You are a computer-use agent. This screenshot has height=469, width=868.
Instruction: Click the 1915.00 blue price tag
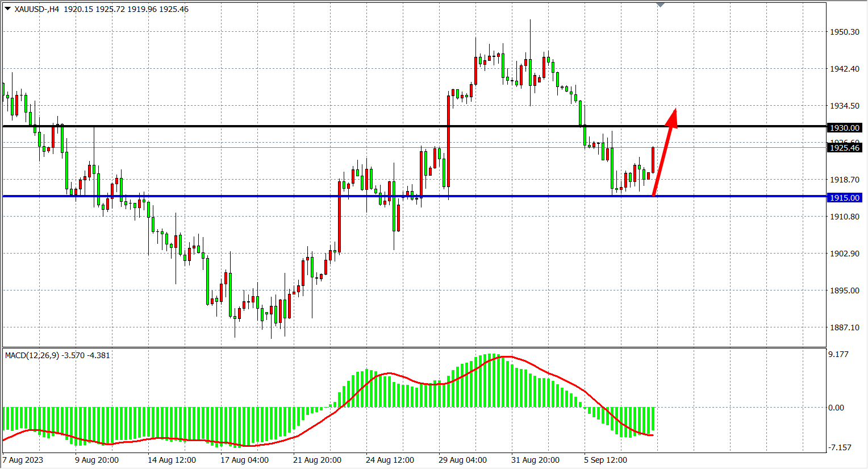tap(845, 198)
